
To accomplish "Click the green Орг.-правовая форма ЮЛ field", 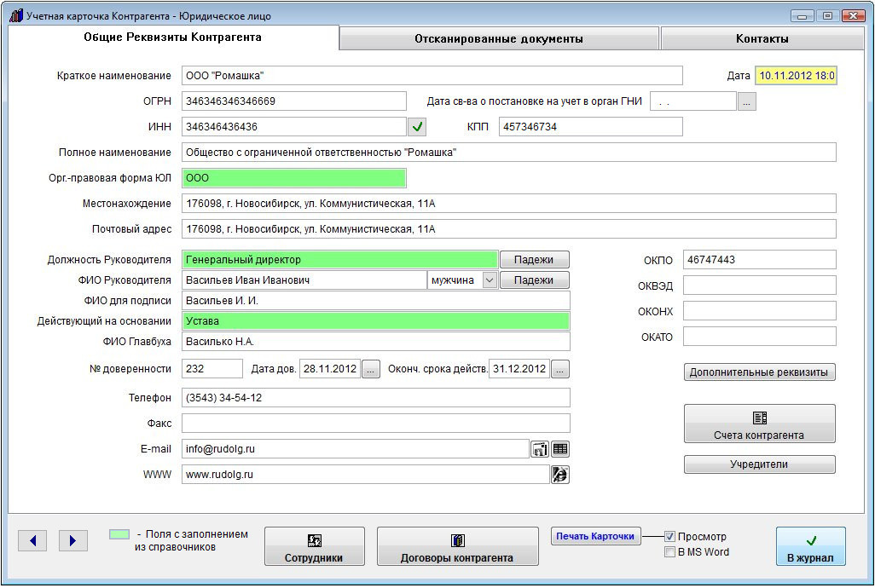I will [294, 178].
